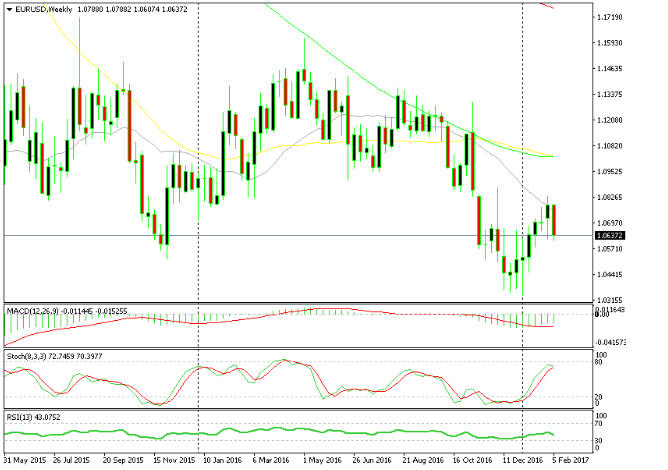Click the current price label 1.06372

[610, 236]
